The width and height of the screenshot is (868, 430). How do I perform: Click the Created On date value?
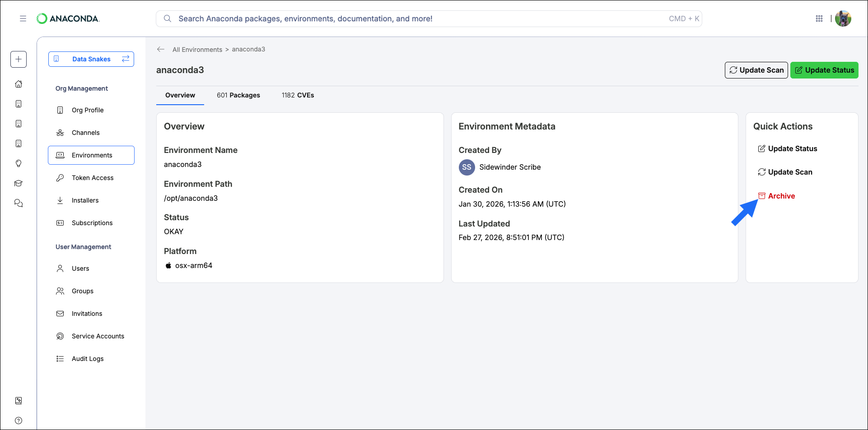tap(512, 204)
